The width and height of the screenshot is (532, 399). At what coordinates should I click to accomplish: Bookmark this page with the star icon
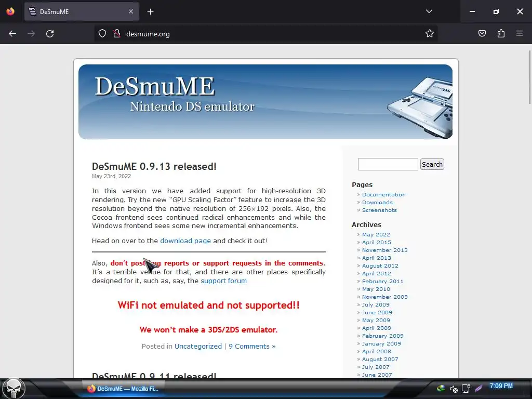[430, 34]
